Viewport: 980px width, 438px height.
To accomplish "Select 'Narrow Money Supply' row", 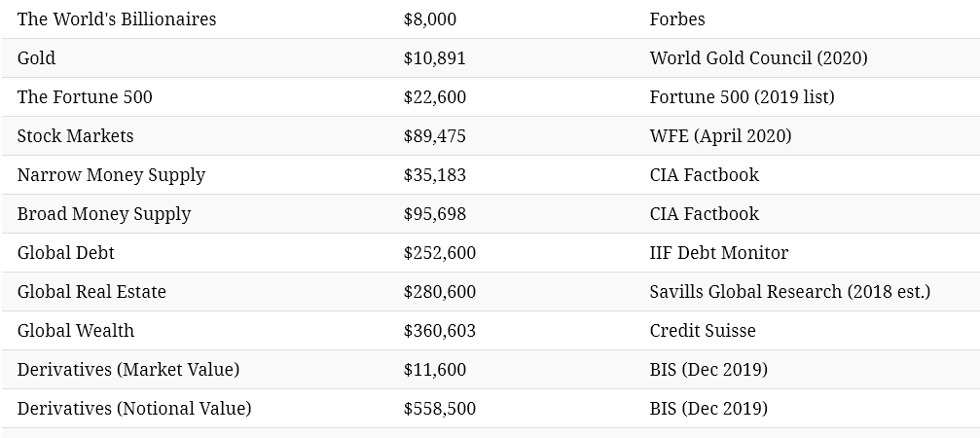I will point(490,175).
